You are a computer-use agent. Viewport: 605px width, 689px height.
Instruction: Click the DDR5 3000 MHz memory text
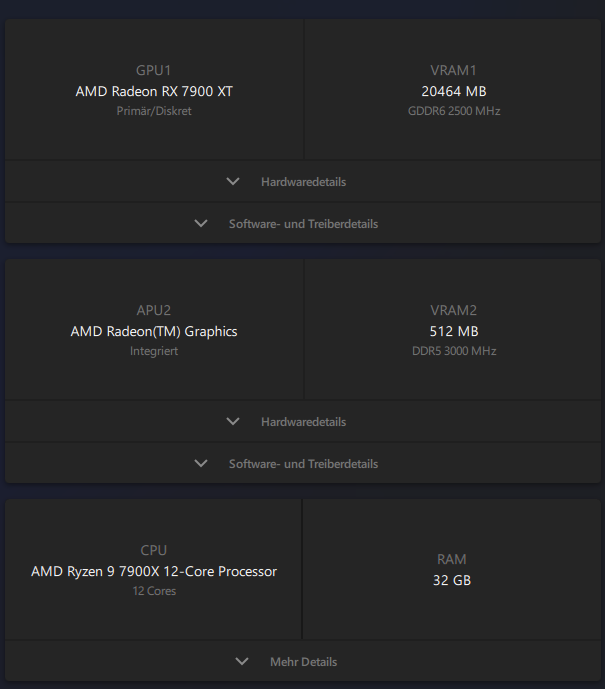[454, 351]
